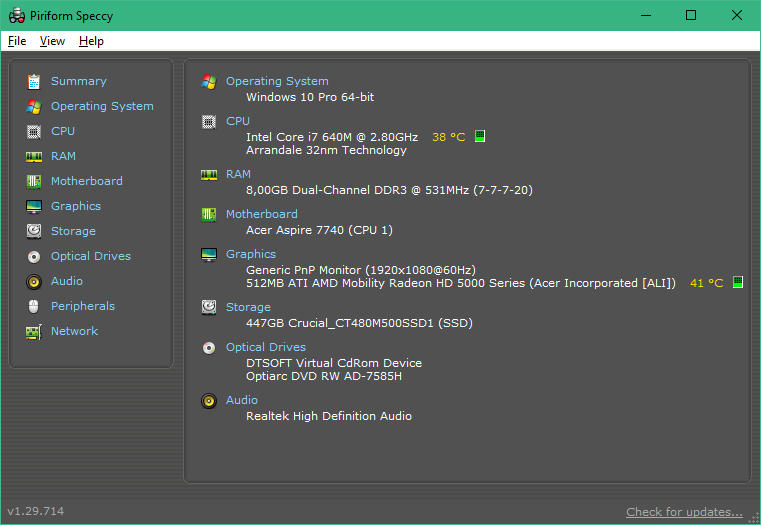761x525 pixels.
Task: Click the 41 °C GPU temperature value
Action: [x=706, y=283]
